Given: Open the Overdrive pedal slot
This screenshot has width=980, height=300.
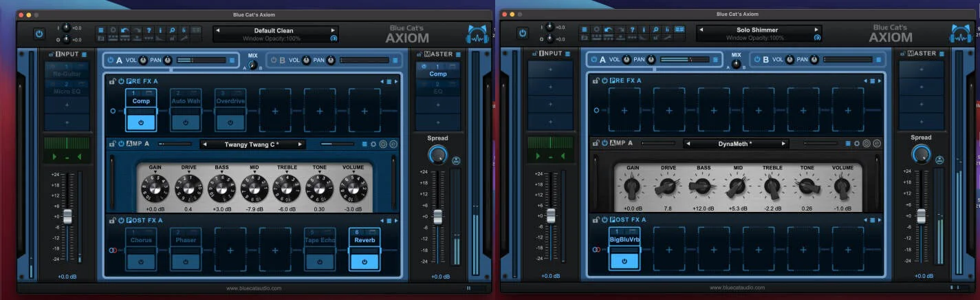Looking at the screenshot, I should point(230,100).
